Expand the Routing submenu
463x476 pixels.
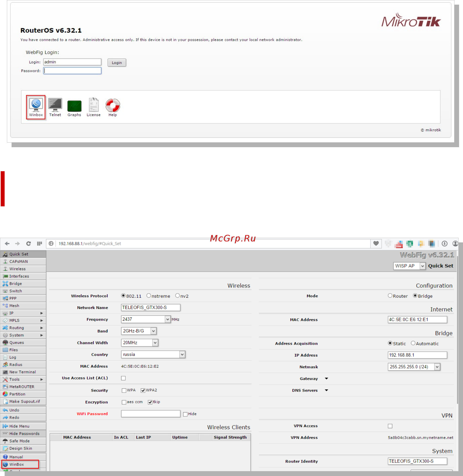(x=23, y=328)
